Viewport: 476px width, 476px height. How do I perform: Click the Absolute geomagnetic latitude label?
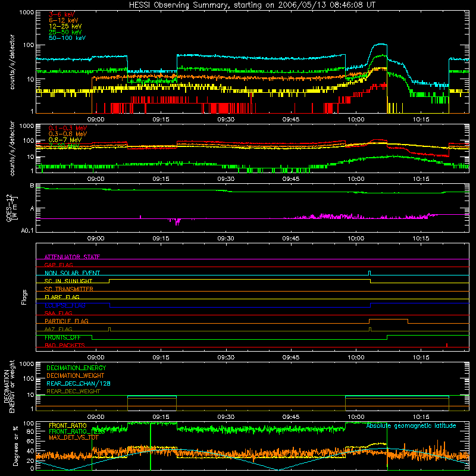[x=411, y=426]
